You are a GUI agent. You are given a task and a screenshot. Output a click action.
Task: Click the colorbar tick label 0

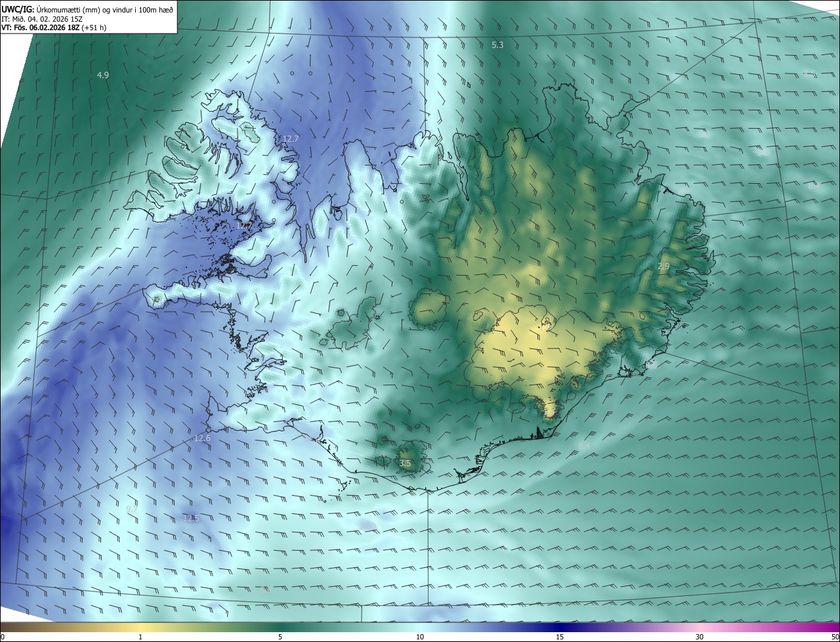coord(3,637)
